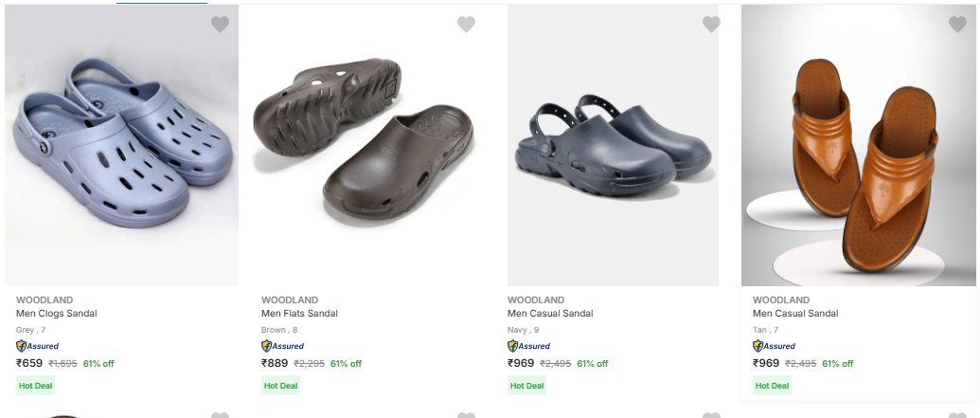Click the ₹969 price of Navy sandal

[x=521, y=363]
